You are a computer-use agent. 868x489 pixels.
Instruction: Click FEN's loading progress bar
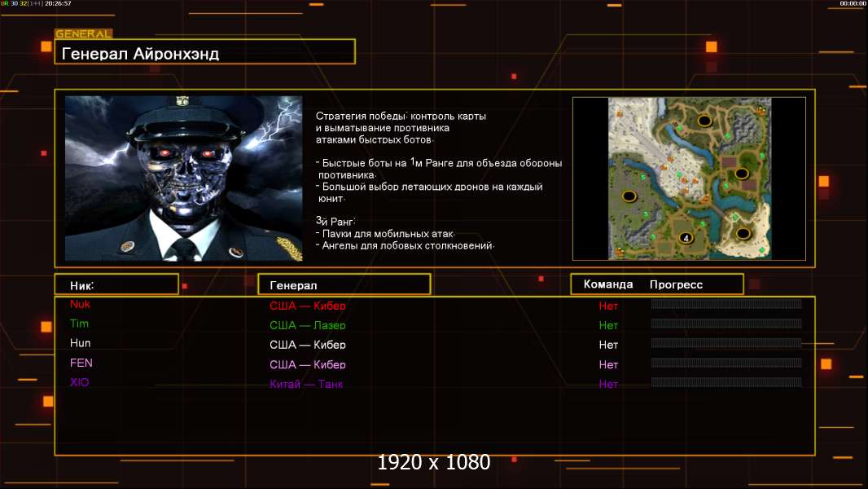click(726, 363)
